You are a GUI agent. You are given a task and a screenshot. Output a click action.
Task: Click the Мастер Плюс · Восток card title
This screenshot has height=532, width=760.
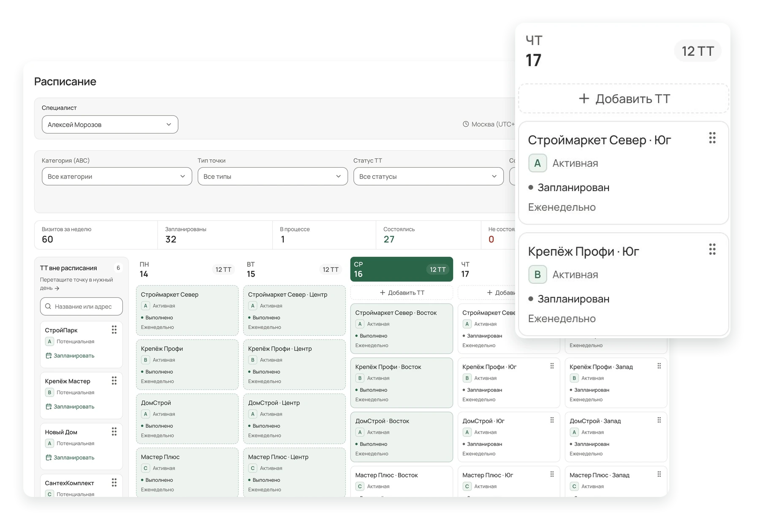pyautogui.click(x=386, y=475)
